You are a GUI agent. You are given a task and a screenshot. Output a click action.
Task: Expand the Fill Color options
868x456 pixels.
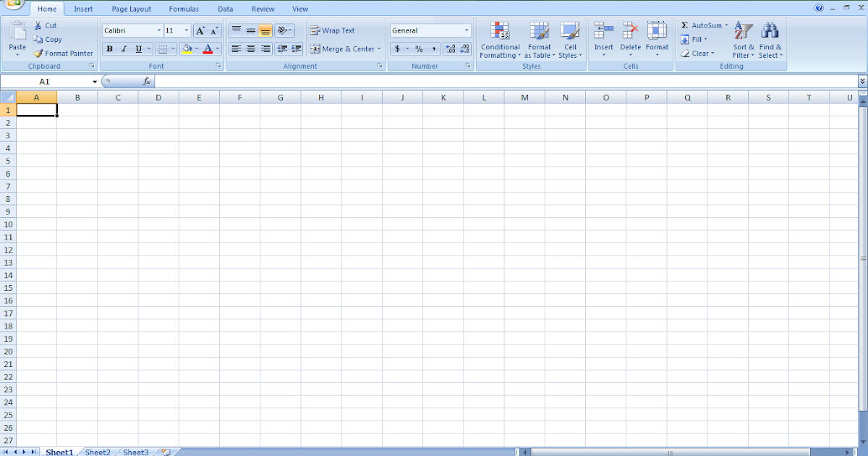coord(196,48)
